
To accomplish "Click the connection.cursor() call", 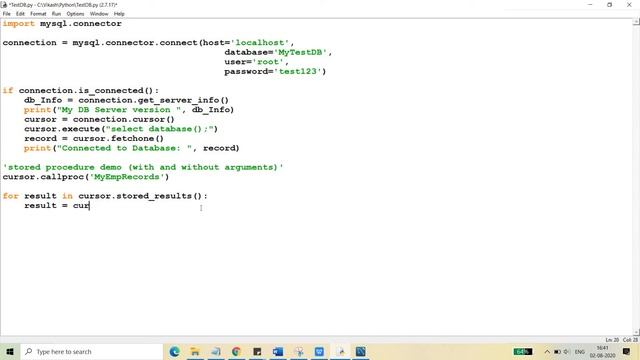I will (x=124, y=119).
